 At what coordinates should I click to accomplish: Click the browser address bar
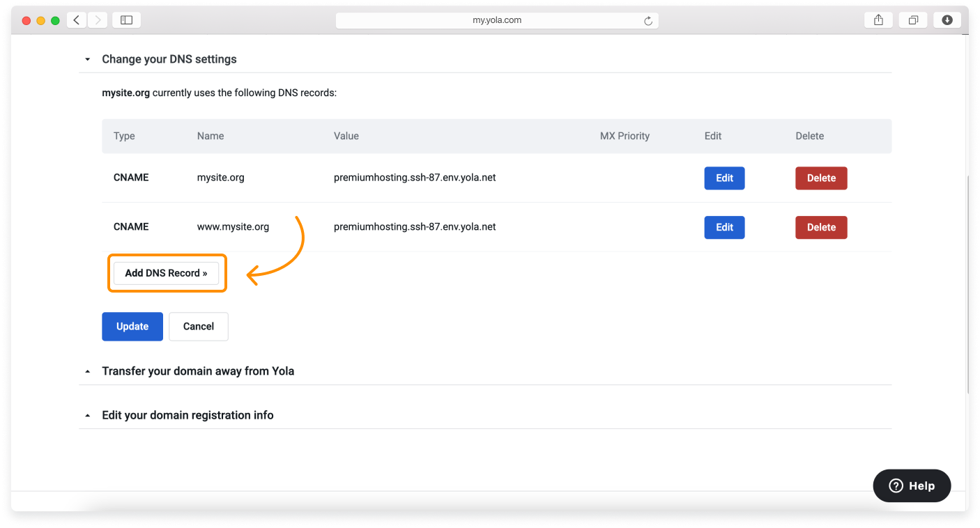[x=497, y=20]
